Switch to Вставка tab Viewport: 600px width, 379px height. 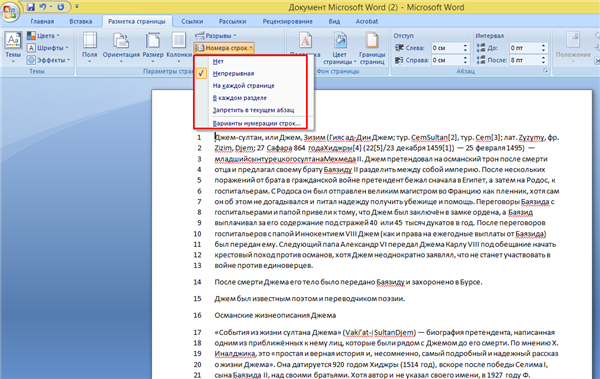click(80, 21)
